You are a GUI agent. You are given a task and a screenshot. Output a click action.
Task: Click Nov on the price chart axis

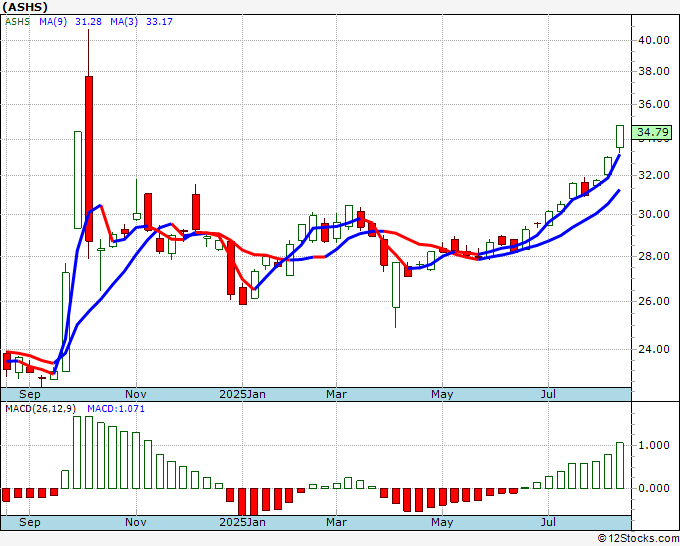136,394
